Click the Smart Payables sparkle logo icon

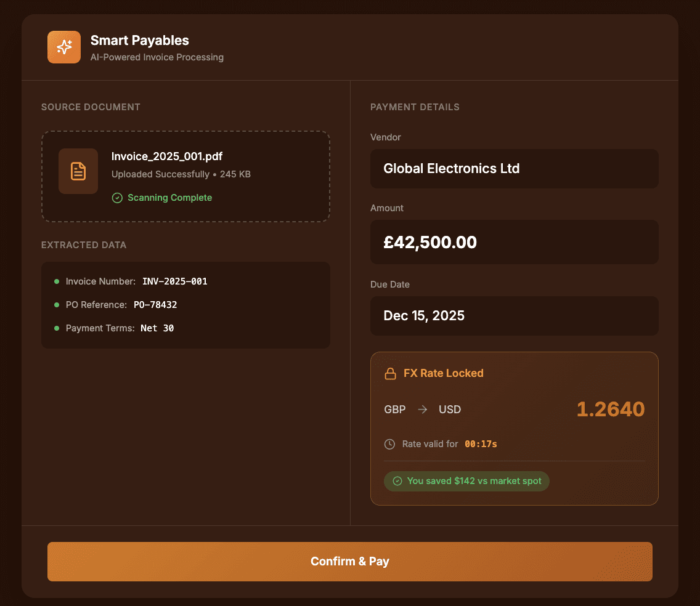[x=64, y=47]
